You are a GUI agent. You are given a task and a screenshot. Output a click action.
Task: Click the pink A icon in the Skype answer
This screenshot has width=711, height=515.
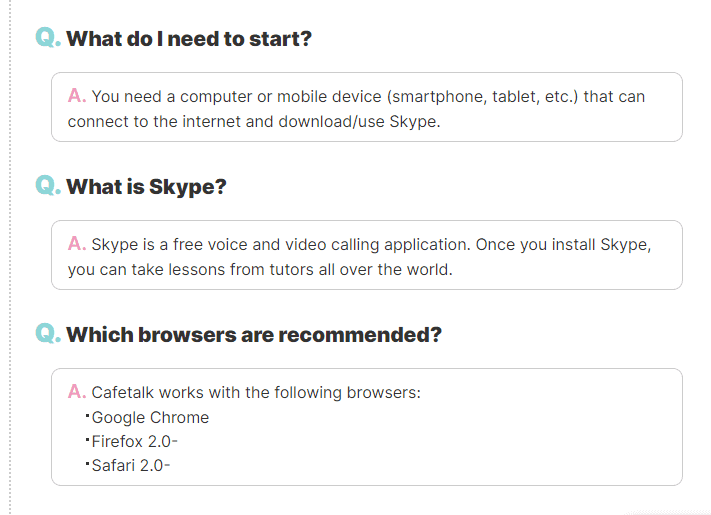(x=77, y=244)
